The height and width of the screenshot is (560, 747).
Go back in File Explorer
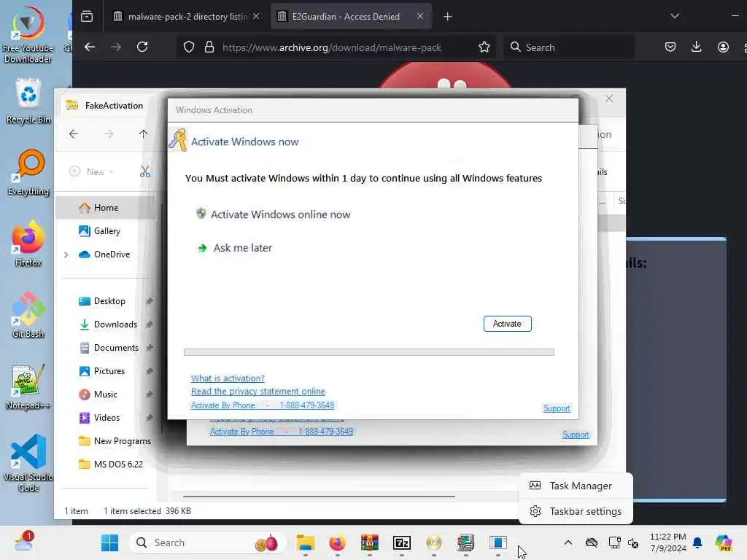point(74,134)
